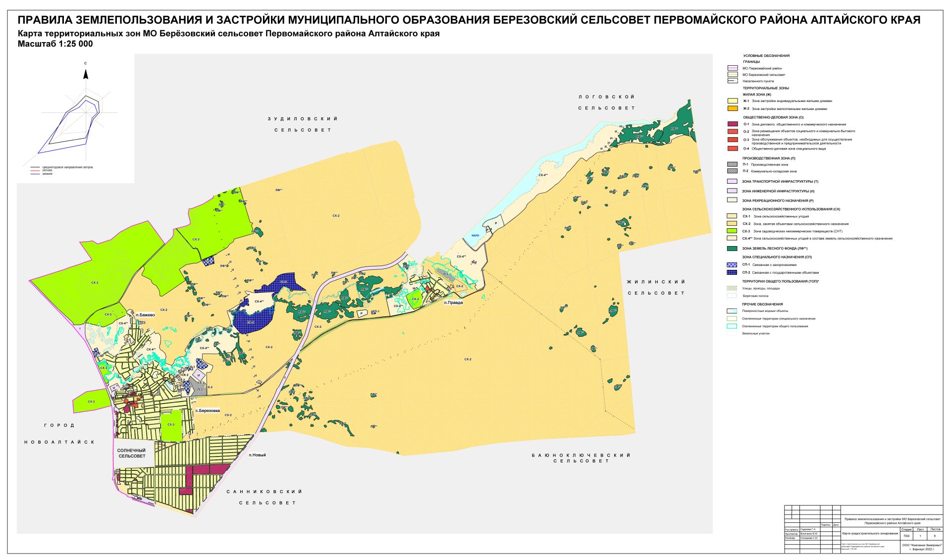Click the ТЕРРИТОРИАЛЬНЫЕ ЗОНЫ legend heading
Image resolution: width=951 pixels, height=560 pixels.
(x=766, y=88)
